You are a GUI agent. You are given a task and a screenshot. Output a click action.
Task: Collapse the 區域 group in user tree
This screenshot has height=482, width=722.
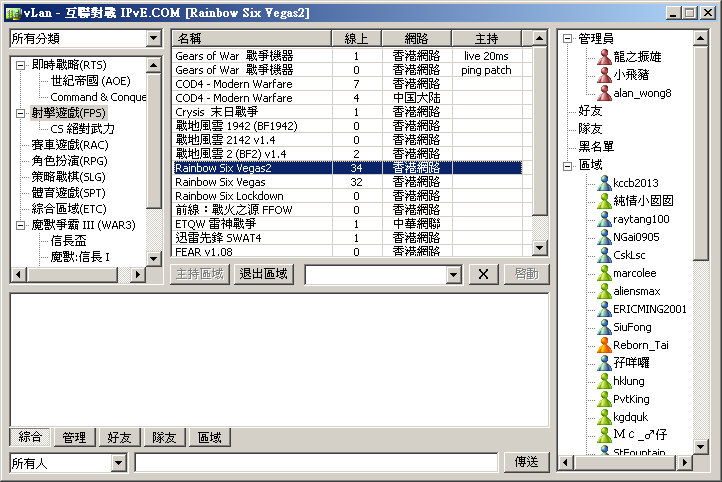coord(568,166)
